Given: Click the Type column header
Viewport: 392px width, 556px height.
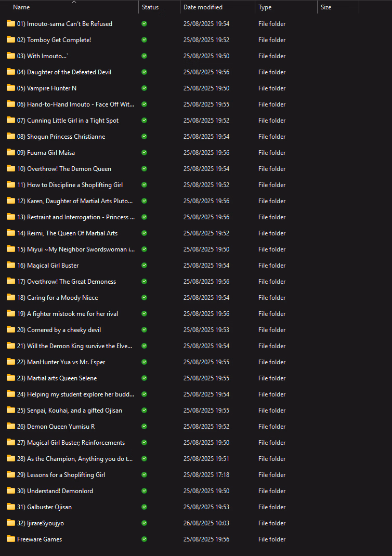Looking at the screenshot, I should point(265,7).
